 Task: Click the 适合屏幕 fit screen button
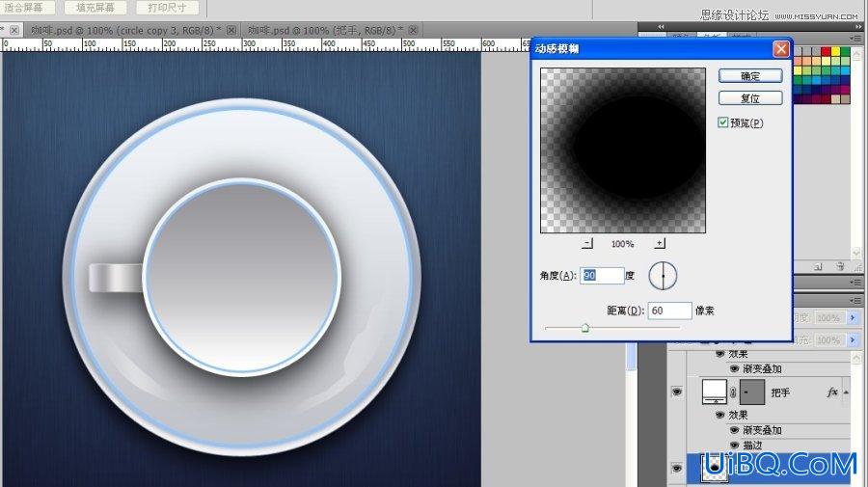pyautogui.click(x=24, y=8)
